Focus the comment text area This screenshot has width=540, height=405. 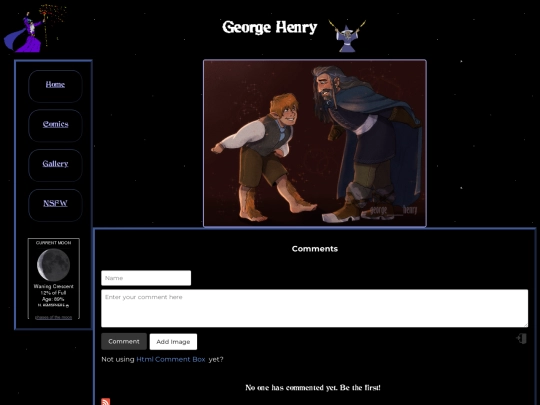pos(314,308)
